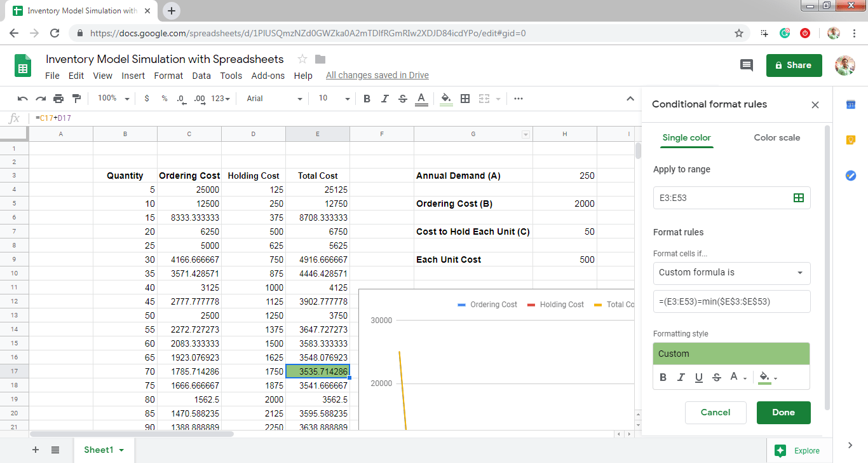Toggle underline in formatting style
The height and width of the screenshot is (463, 868).
coord(699,377)
